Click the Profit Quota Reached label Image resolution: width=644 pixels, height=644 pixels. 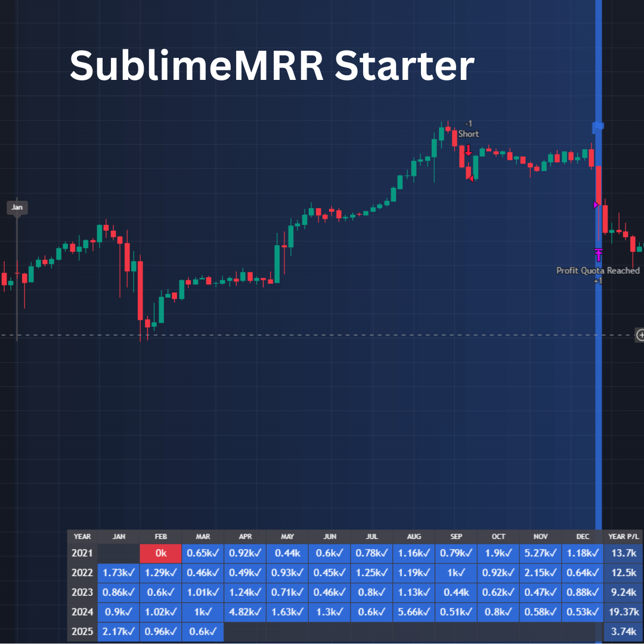(x=597, y=270)
